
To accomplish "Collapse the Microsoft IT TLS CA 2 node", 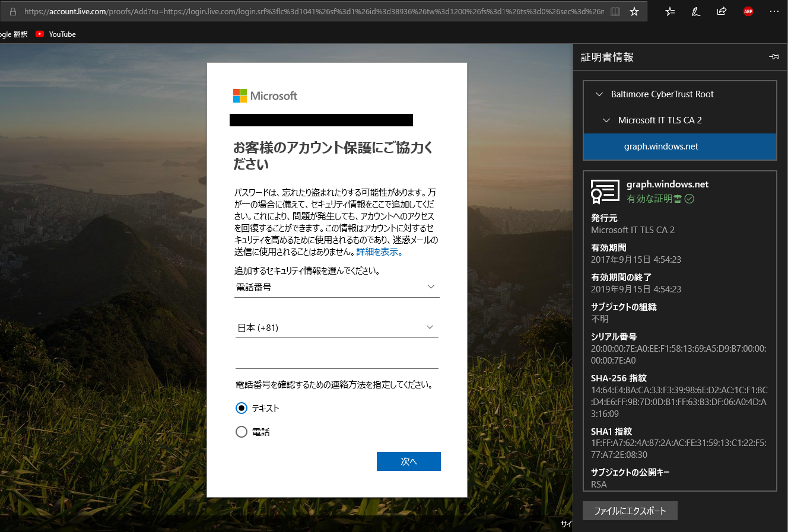I will (x=606, y=120).
